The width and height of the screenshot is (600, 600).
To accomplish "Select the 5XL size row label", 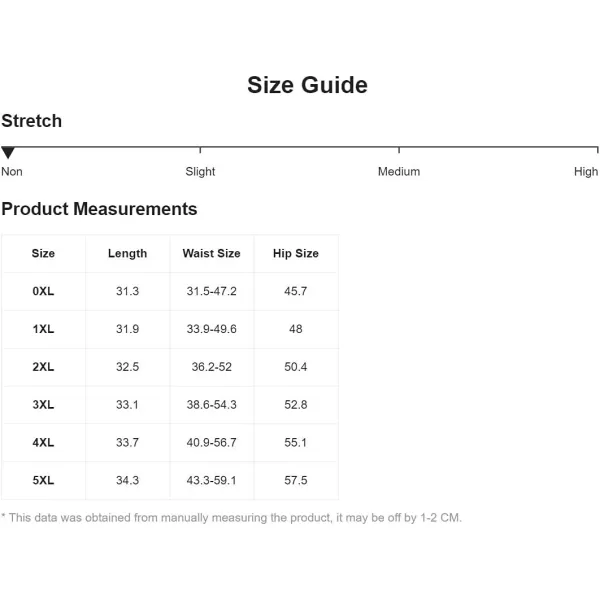I will [43, 481].
